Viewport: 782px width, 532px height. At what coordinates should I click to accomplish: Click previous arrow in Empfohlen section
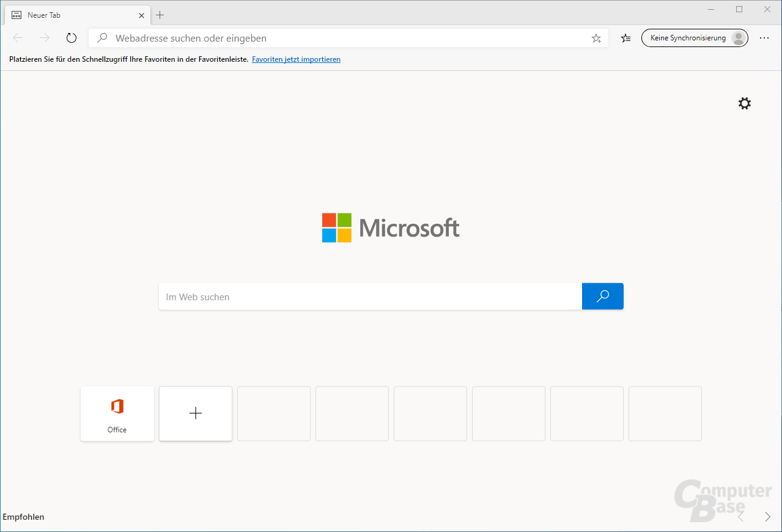(740, 517)
